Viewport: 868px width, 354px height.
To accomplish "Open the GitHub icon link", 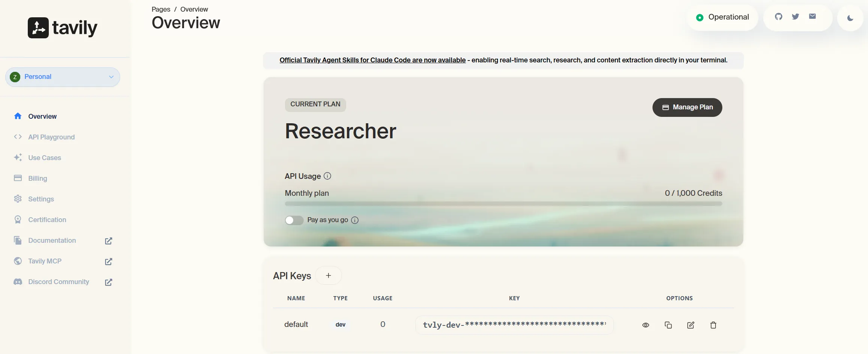I will tap(779, 17).
